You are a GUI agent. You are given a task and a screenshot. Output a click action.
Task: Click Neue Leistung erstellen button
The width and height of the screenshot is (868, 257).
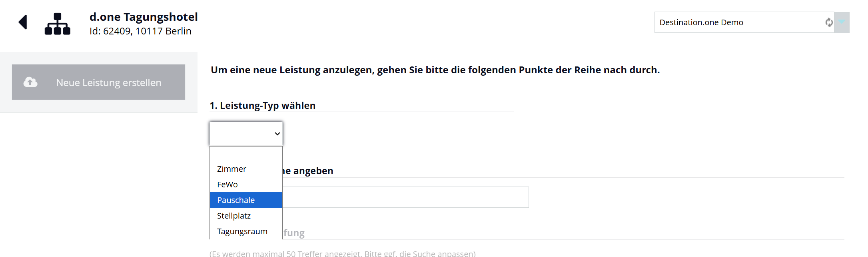coord(98,82)
